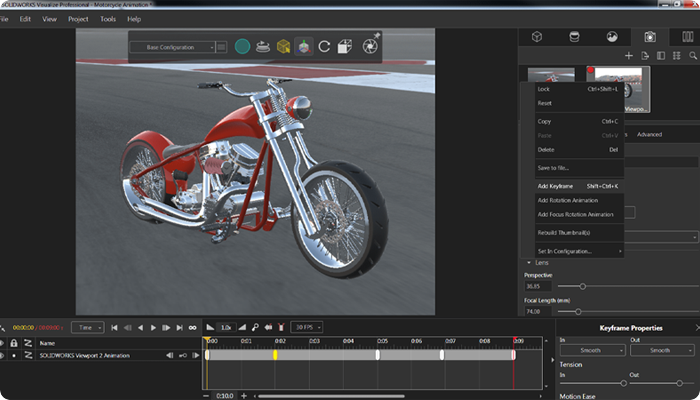Open the 30 FPS dropdown
Image resolution: width=700 pixels, height=400 pixels.
304,327
